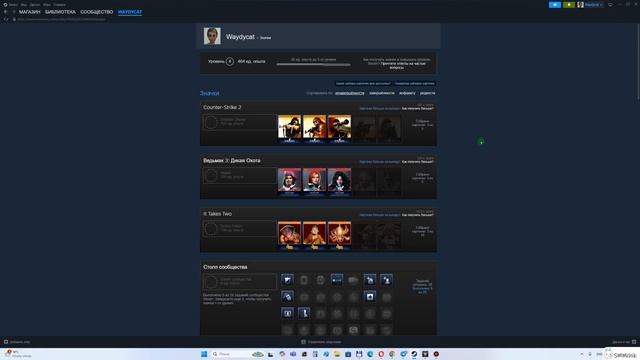Open the red-haired Witcher 3 trading card
The width and height of the screenshot is (640, 360).
[314, 182]
